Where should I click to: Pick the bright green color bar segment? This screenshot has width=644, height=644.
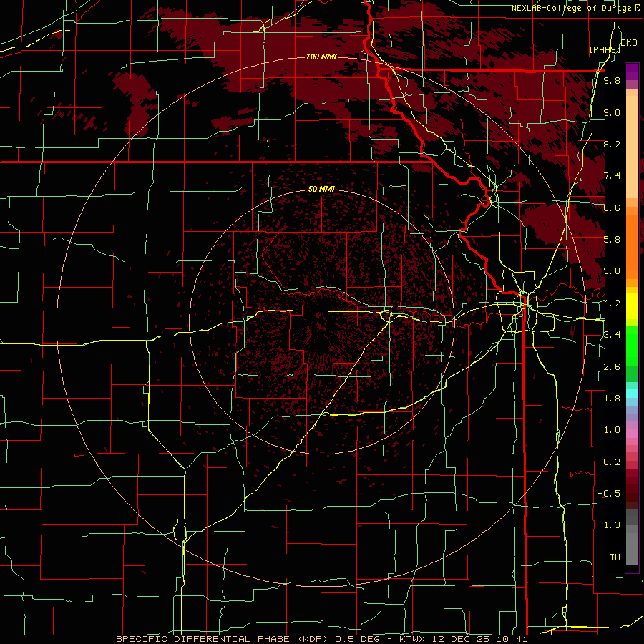pos(632,346)
